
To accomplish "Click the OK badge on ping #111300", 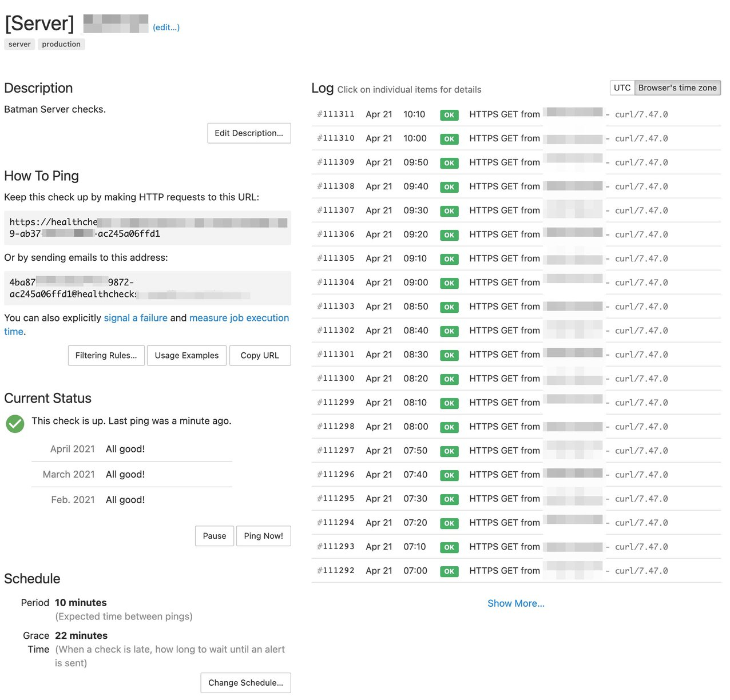I will [449, 379].
